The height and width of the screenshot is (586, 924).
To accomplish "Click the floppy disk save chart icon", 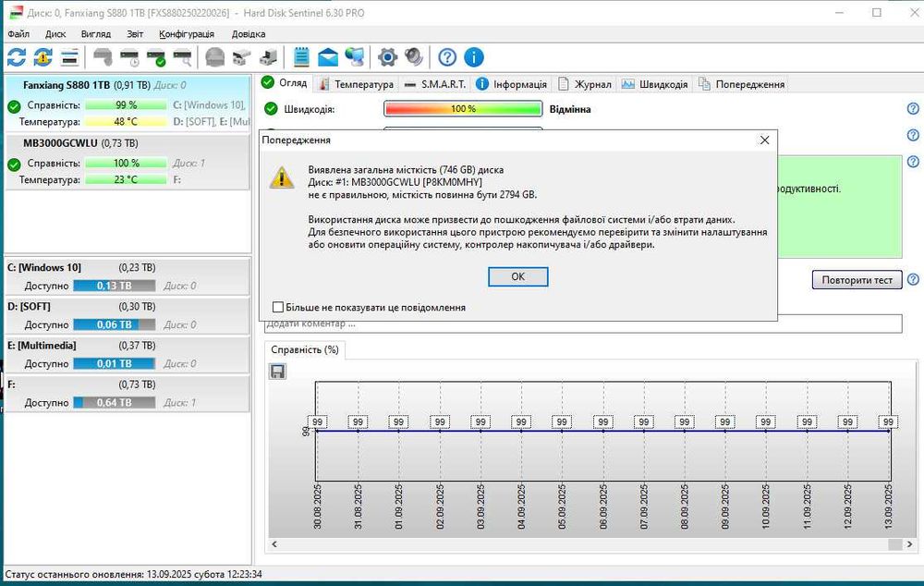I will point(277,372).
